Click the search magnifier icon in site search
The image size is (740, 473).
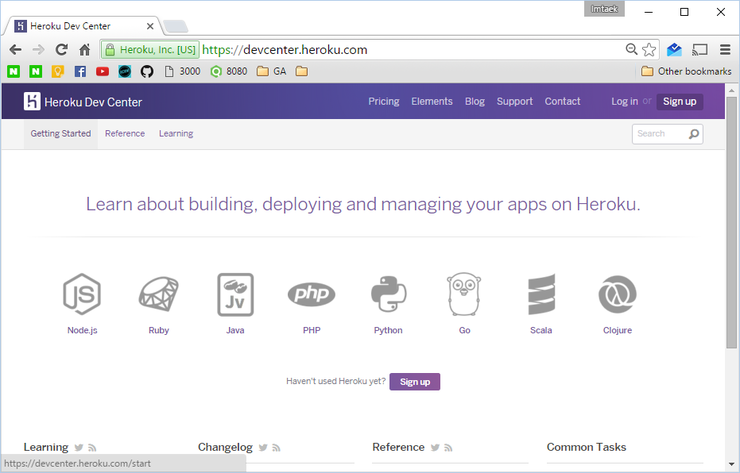694,134
